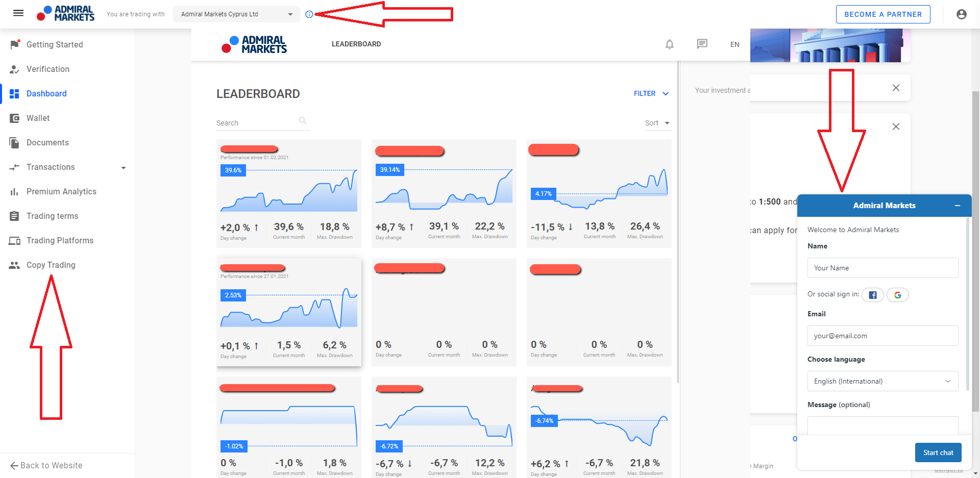The height and width of the screenshot is (478, 980).
Task: Click the info icon beside company selector
Action: pyautogui.click(x=309, y=14)
